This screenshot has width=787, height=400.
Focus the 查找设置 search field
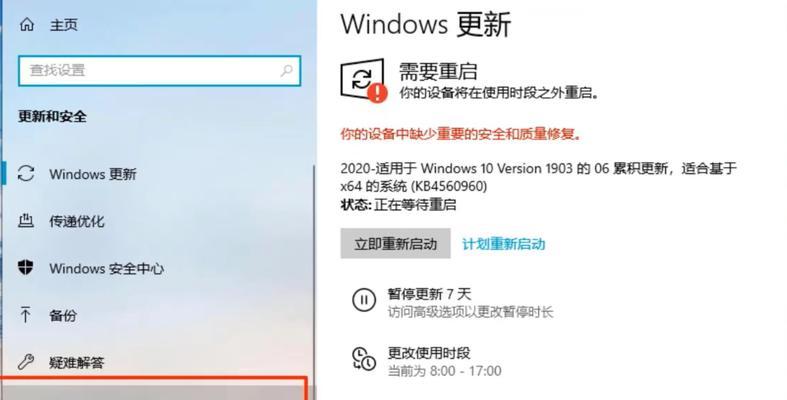pos(160,71)
